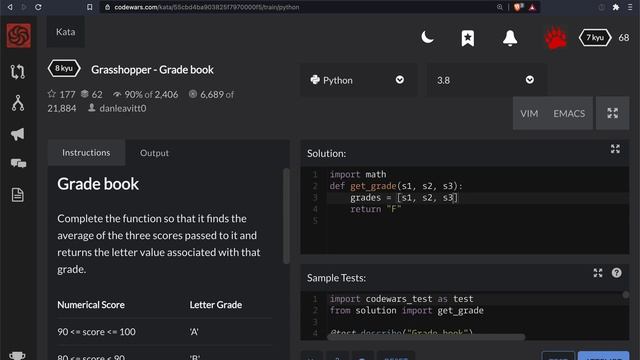Click the 68 honor score
Image resolution: width=640 pixels, height=360 pixels.
tap(624, 38)
